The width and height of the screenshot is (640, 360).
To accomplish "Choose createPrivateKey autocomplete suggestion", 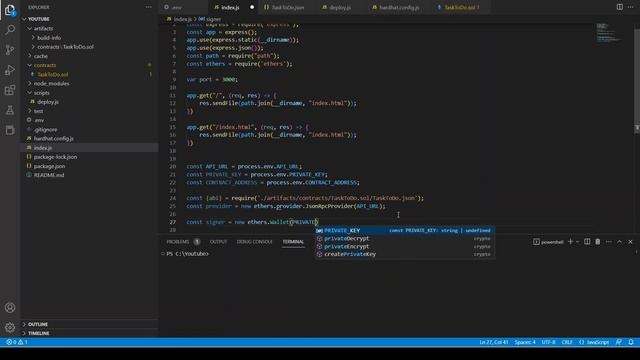I will tap(404, 254).
